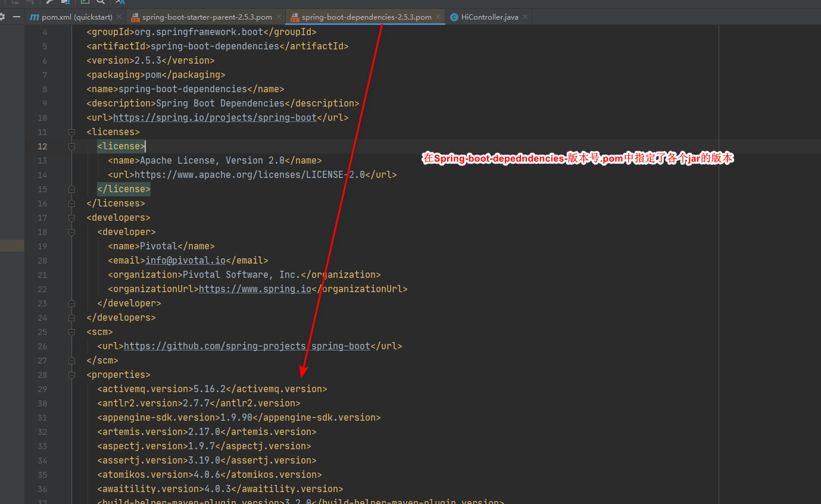Click line number 19 in the gutter
This screenshot has width=821, height=504.
tap(42, 246)
